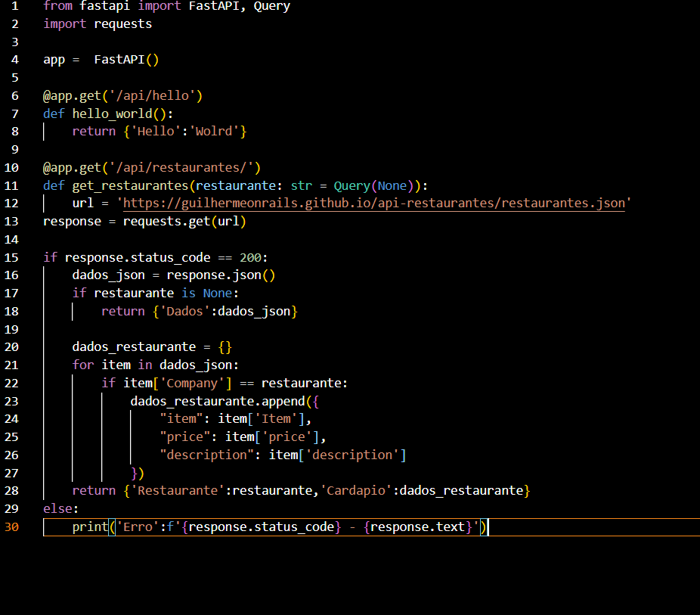
Task: Click 'requests.get(url)' on line 13
Action: pos(184,222)
